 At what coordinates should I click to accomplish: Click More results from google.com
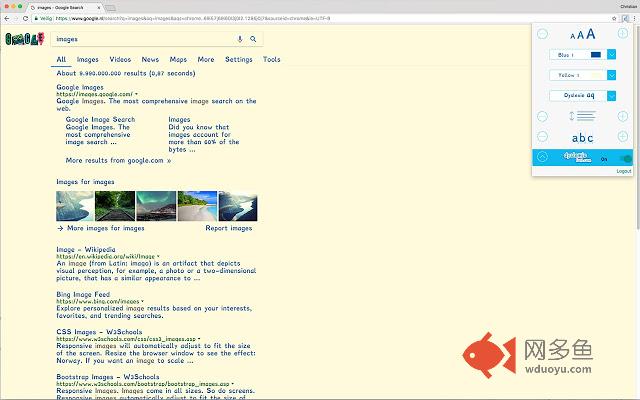(x=118, y=160)
